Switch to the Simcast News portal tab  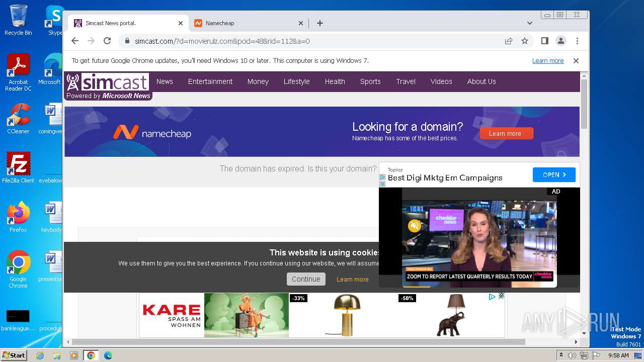click(x=128, y=23)
